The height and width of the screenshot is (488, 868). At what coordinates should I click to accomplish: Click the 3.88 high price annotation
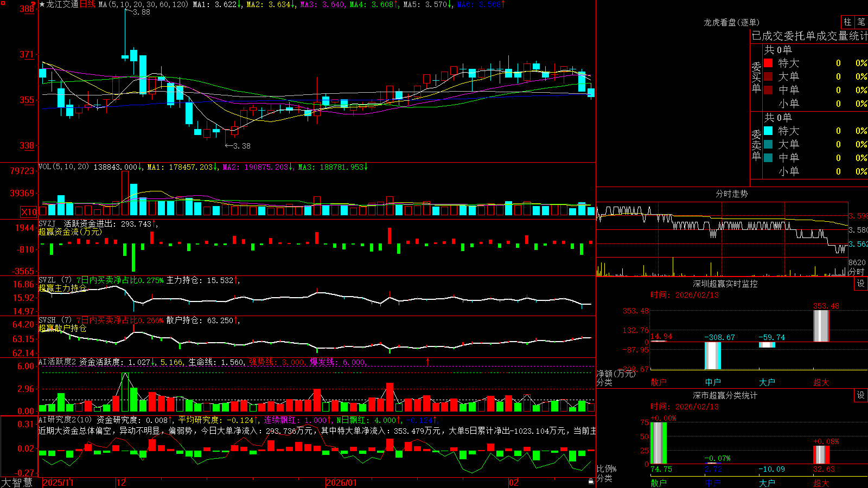142,12
